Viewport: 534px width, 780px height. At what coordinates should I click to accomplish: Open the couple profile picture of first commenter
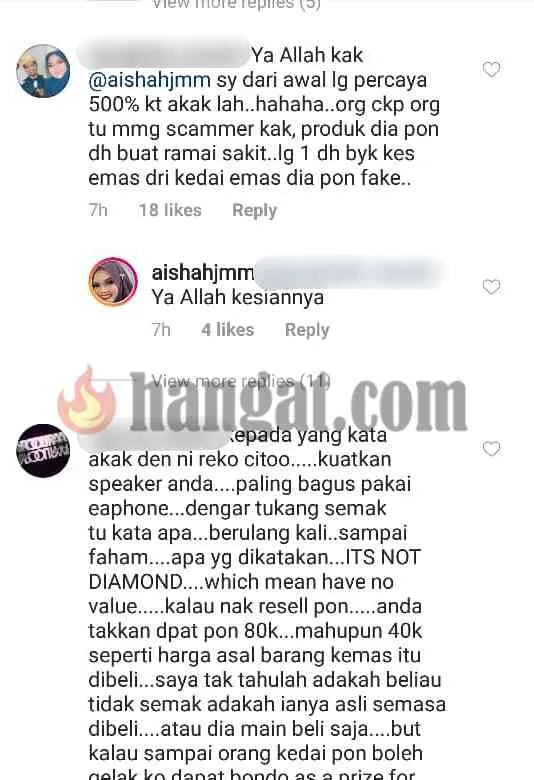(x=43, y=71)
